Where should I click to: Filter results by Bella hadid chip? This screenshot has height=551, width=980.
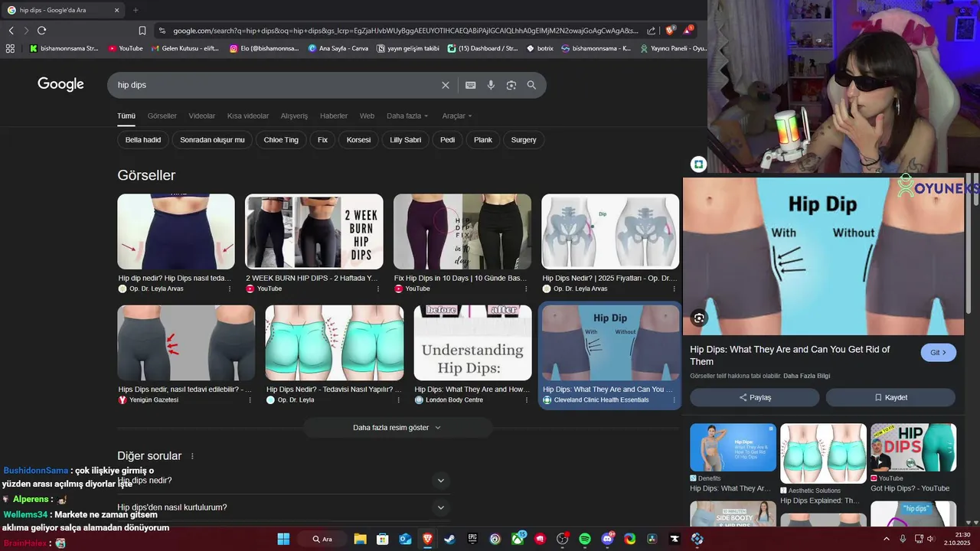pyautogui.click(x=143, y=140)
